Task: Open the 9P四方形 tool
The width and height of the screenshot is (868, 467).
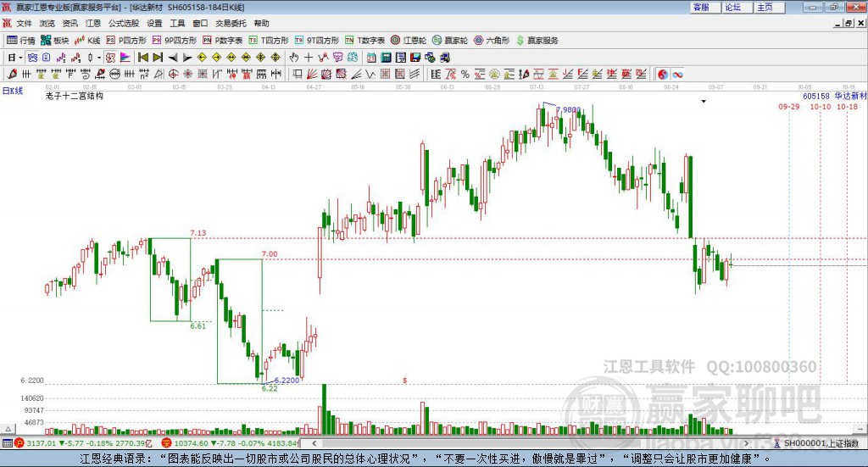Action: pyautogui.click(x=175, y=41)
